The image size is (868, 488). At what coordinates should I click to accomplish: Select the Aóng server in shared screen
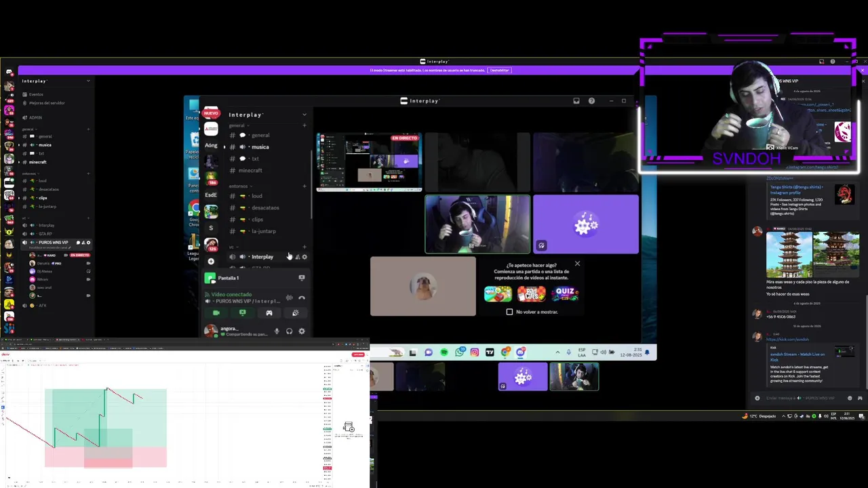click(x=211, y=145)
